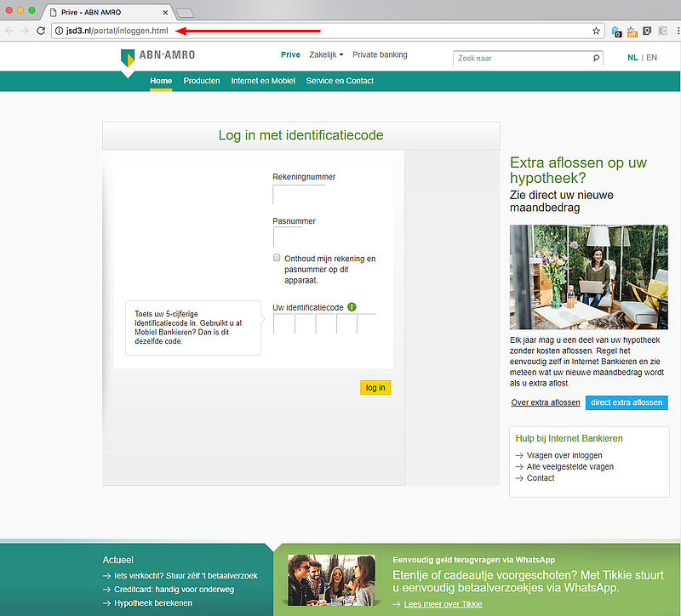
Task: Click the yellow 'log in' button
Action: click(x=375, y=388)
